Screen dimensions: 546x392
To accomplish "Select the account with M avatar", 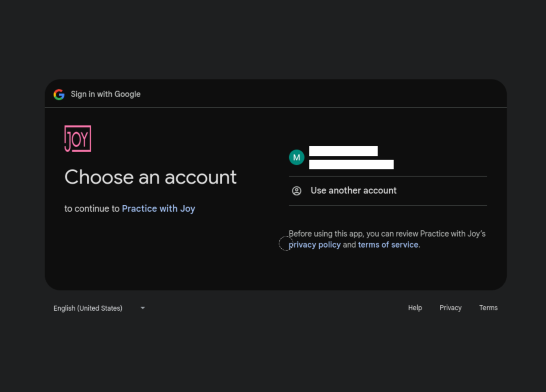I will (388, 158).
